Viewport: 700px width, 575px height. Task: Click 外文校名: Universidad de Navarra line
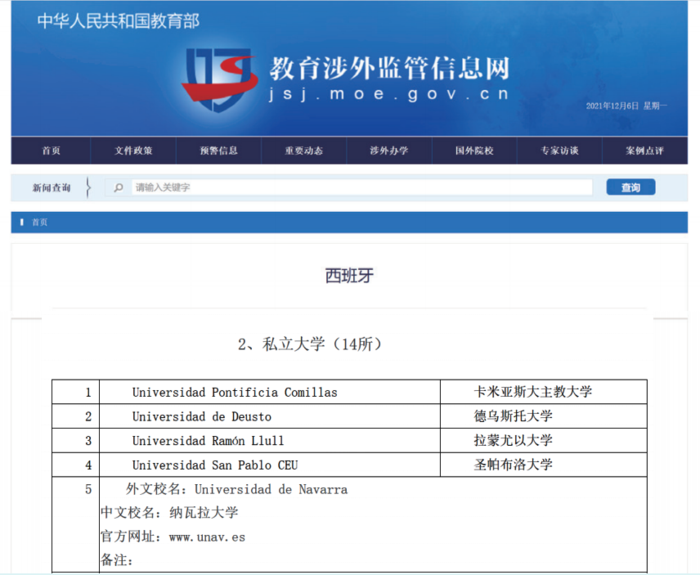pos(237,489)
